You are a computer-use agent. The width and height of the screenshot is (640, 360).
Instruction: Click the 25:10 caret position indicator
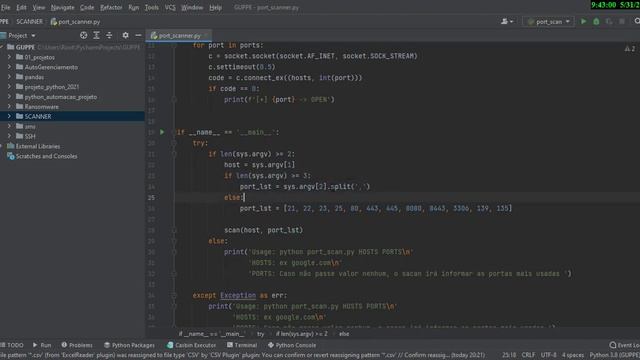(x=509, y=355)
